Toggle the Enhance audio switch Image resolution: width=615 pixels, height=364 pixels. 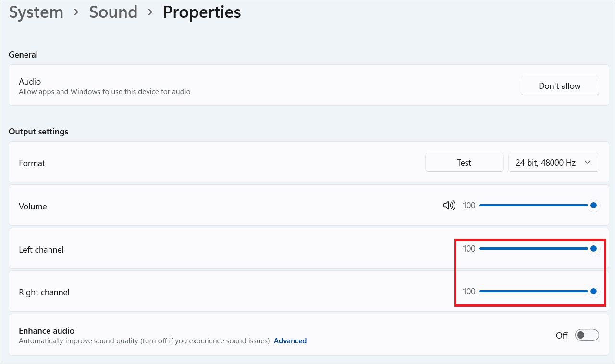587,335
